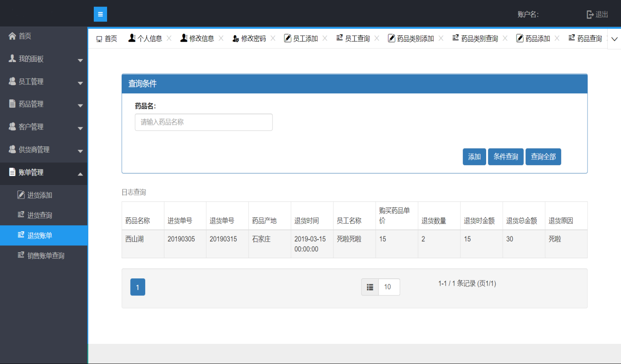
Task: Close the 药品类别添加 tab
Action: pos(441,38)
